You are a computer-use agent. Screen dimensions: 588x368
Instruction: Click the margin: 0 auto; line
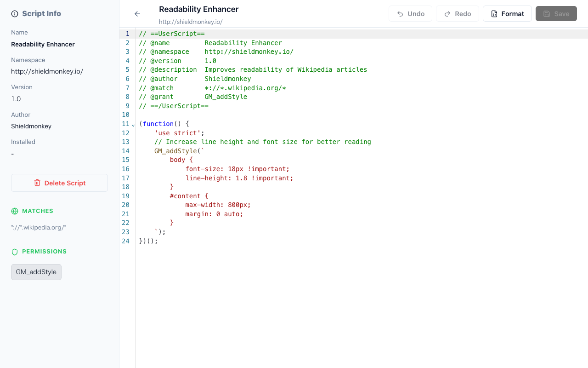[215, 214]
